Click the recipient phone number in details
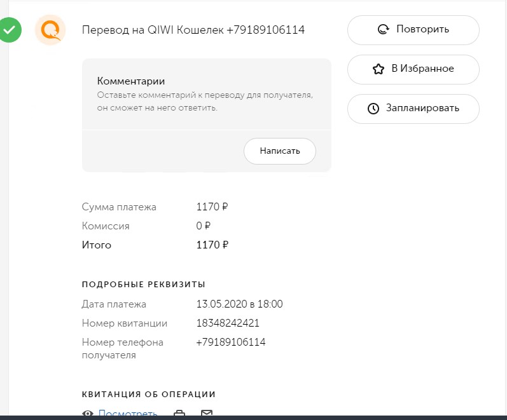This screenshot has width=507, height=420. 231,342
